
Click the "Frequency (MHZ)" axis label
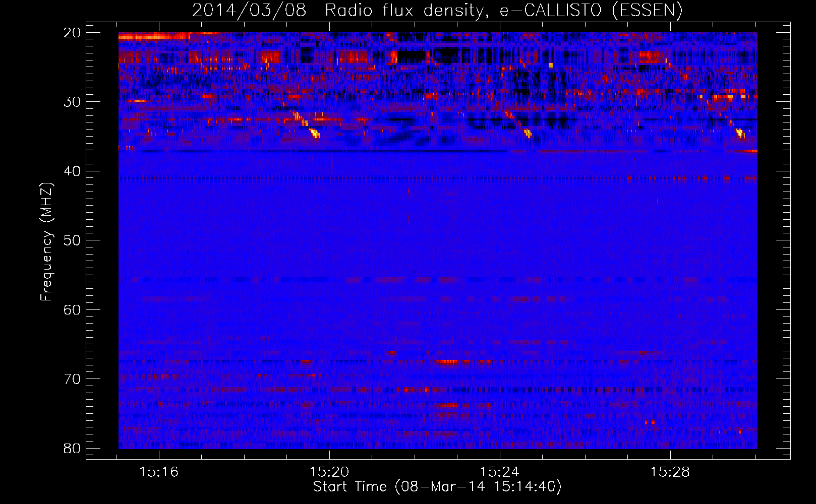tap(46, 242)
